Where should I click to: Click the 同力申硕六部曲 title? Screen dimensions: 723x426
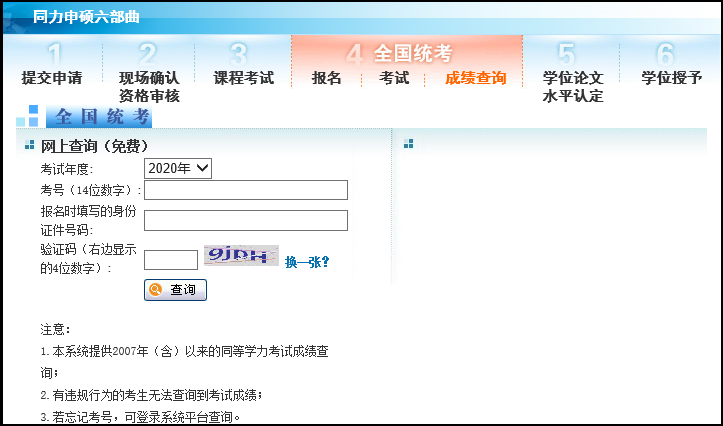[x=86, y=17]
